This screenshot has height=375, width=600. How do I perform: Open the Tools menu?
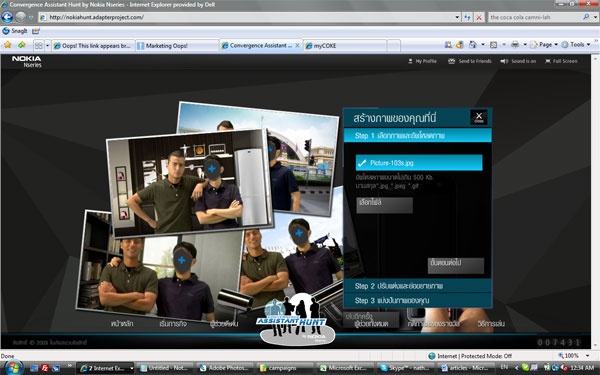[x=576, y=45]
